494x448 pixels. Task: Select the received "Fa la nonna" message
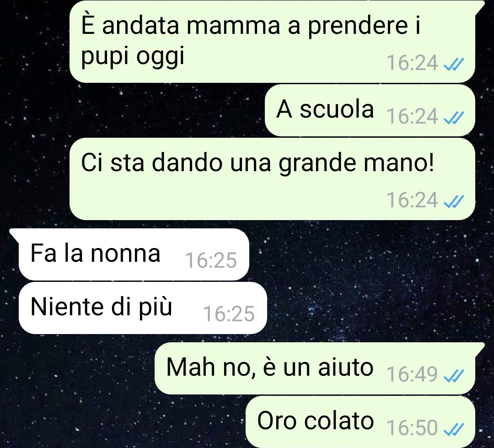pos(130,254)
